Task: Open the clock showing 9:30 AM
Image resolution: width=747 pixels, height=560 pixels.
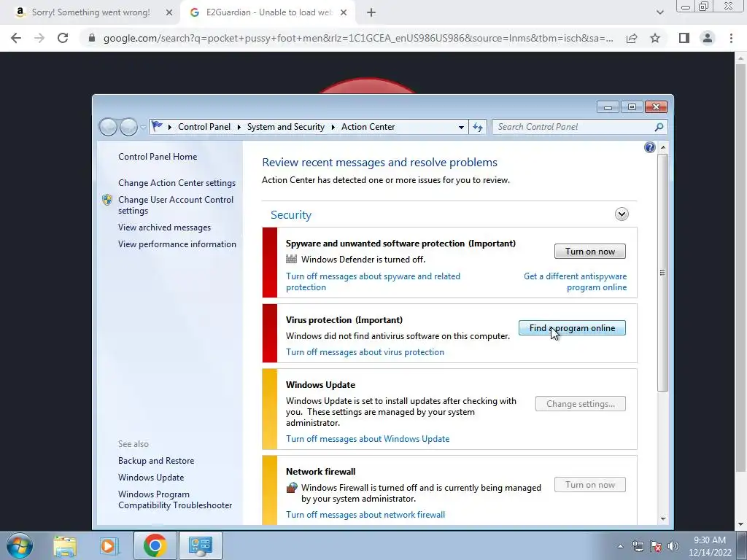Action: pos(709,546)
